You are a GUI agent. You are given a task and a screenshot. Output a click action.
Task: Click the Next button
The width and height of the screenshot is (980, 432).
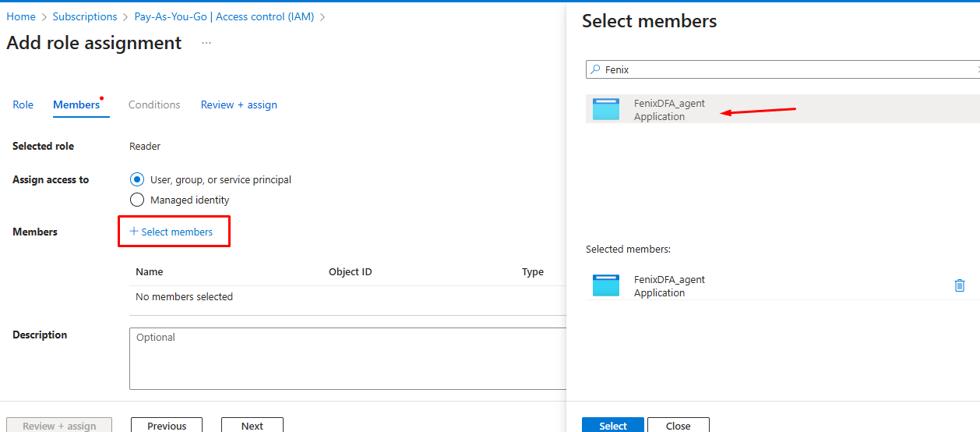pyautogui.click(x=252, y=425)
